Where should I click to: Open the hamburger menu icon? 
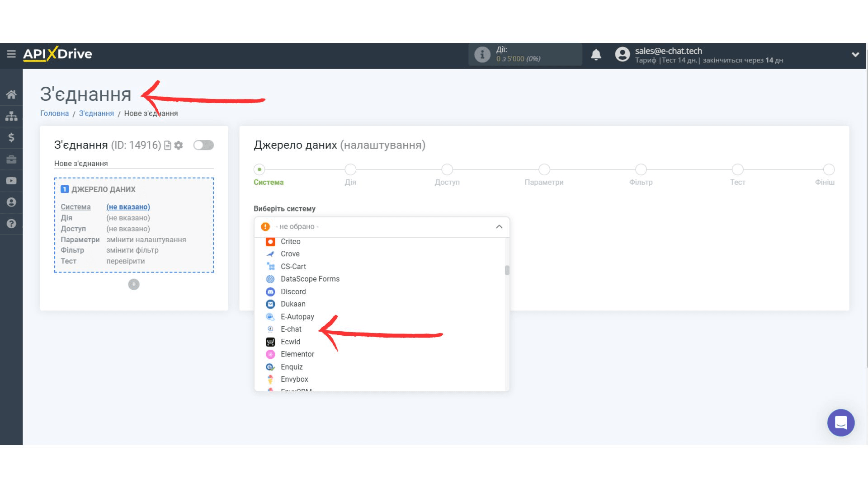pyautogui.click(x=11, y=54)
